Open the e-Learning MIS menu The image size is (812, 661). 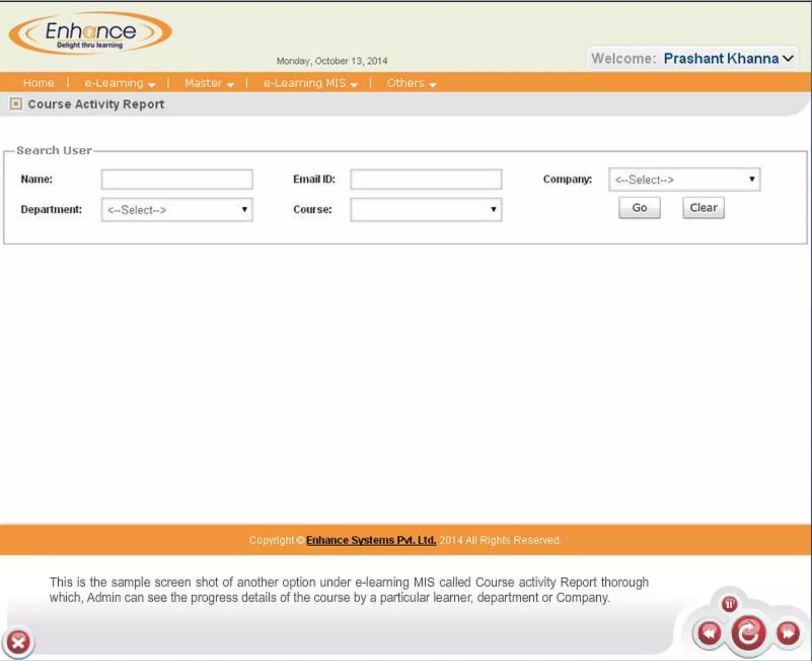coord(310,83)
